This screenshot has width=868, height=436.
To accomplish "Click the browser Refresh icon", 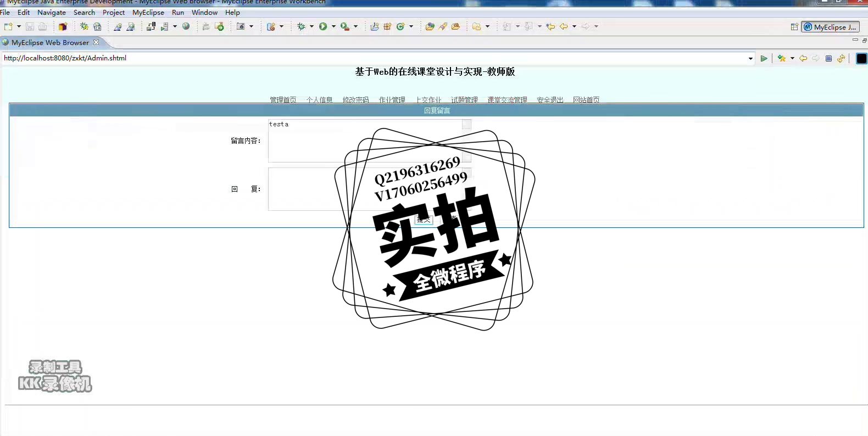I will pyautogui.click(x=841, y=58).
